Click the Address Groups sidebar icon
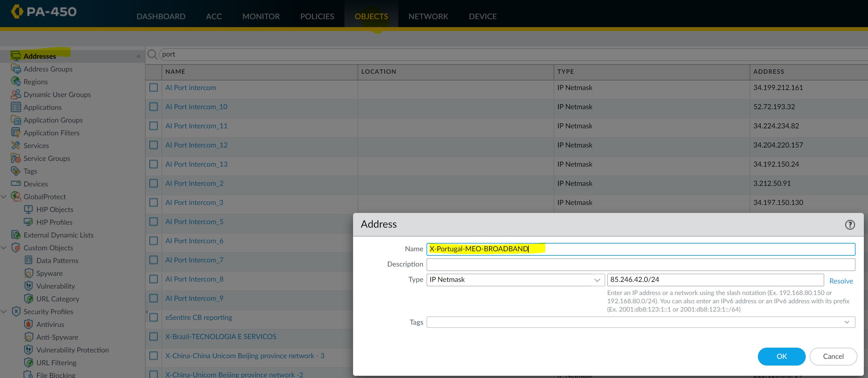The width and height of the screenshot is (868, 378). pyautogui.click(x=16, y=69)
